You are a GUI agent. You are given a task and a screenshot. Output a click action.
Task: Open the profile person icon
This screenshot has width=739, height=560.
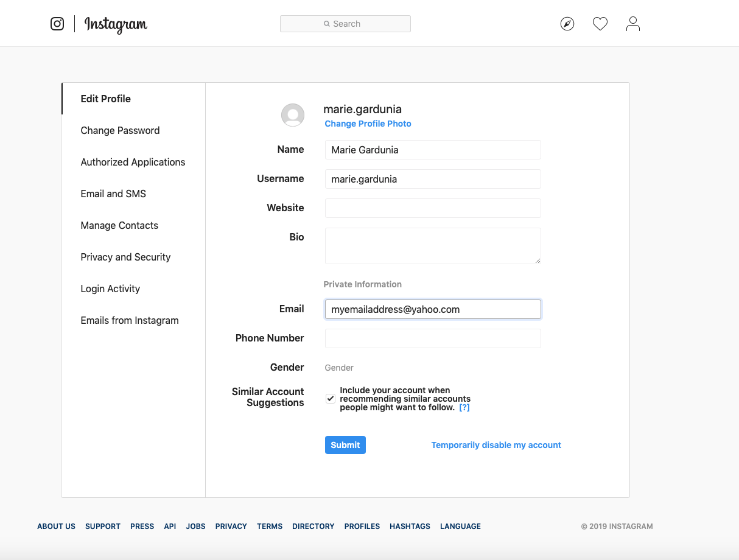tap(633, 24)
